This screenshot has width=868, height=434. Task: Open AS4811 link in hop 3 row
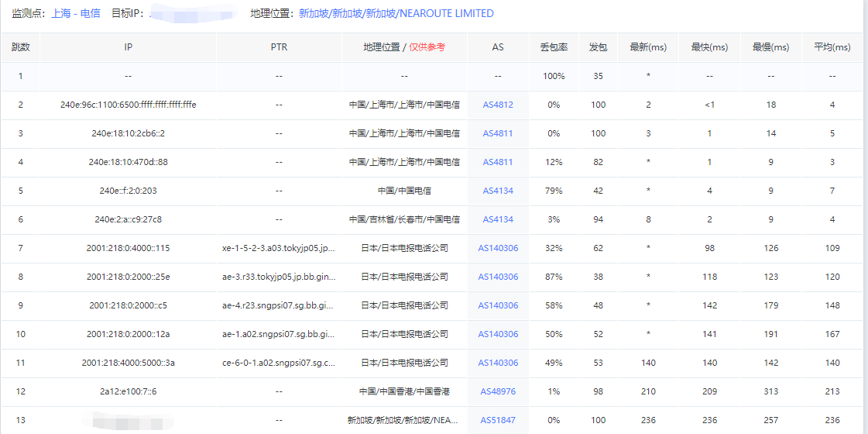(498, 133)
